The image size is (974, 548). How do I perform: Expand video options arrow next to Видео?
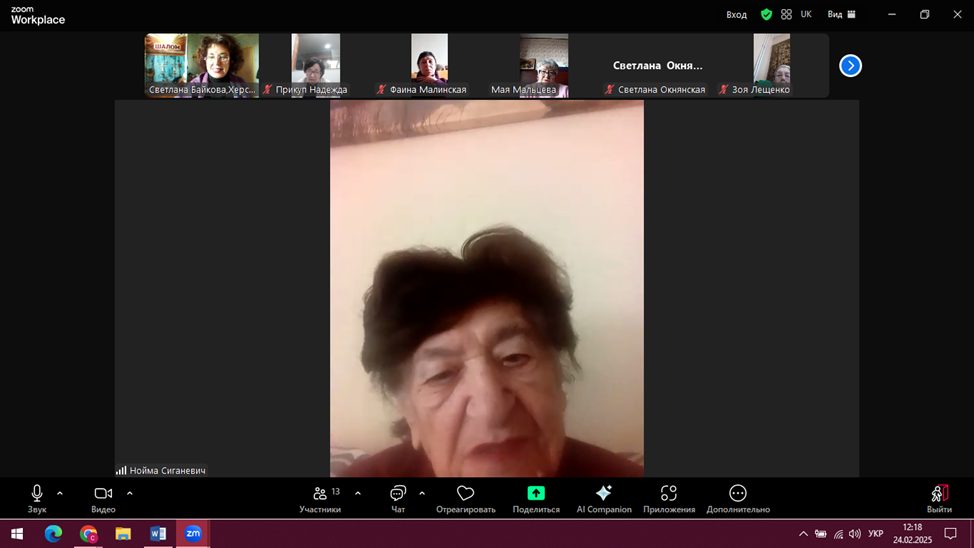pyautogui.click(x=130, y=493)
